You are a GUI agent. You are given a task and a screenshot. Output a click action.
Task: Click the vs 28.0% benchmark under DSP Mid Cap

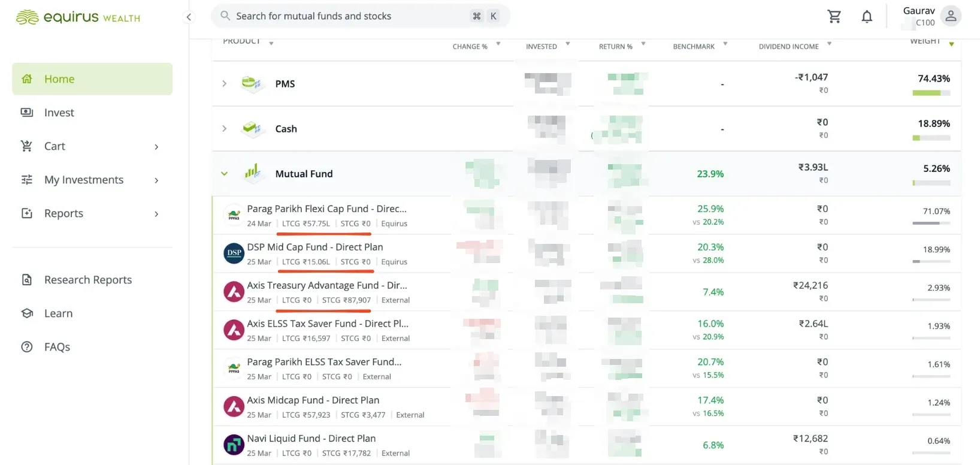tap(708, 260)
